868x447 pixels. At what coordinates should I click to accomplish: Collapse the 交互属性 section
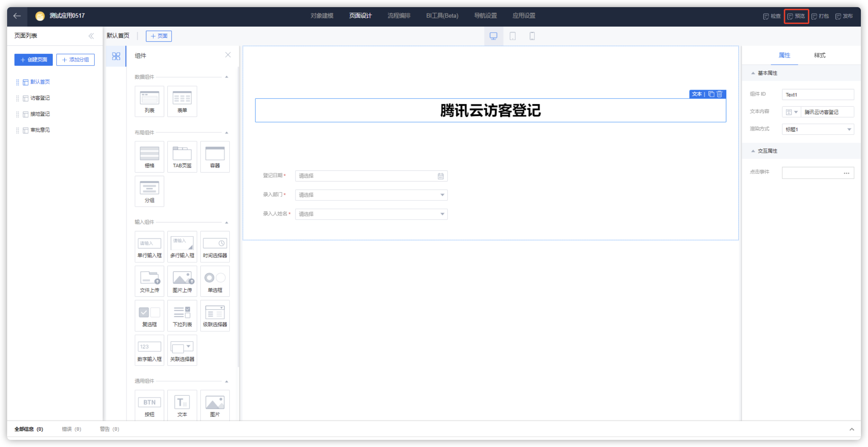click(753, 151)
